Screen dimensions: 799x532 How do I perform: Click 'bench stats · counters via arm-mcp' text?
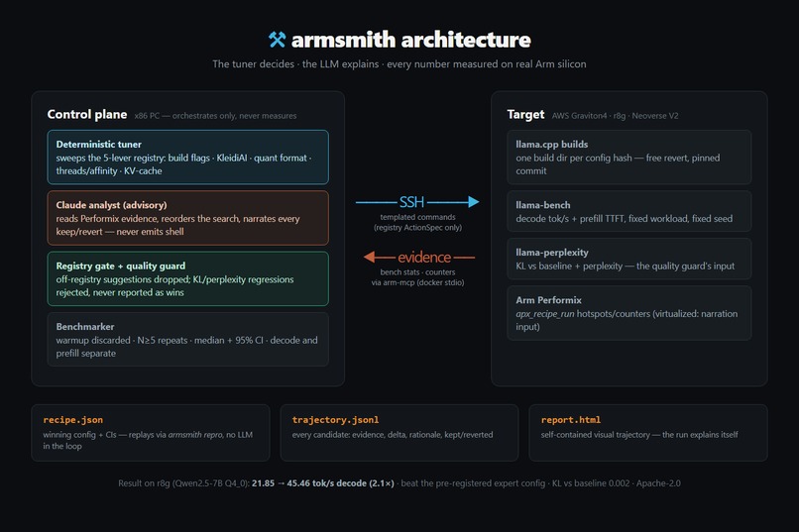[x=418, y=277]
